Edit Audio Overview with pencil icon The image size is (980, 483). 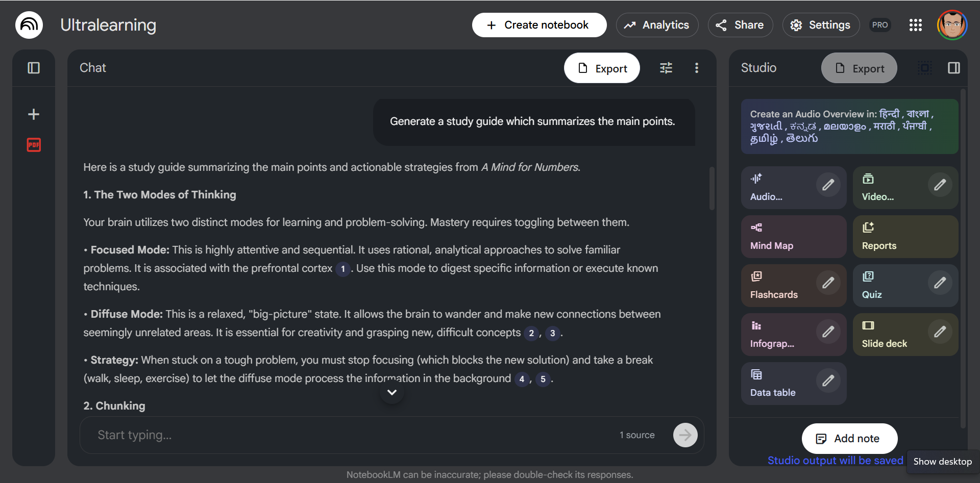[x=828, y=185]
